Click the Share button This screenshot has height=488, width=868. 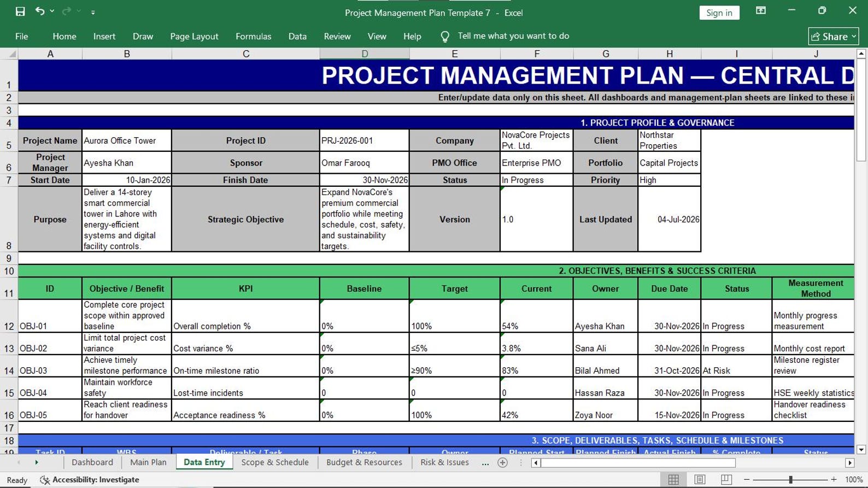833,36
